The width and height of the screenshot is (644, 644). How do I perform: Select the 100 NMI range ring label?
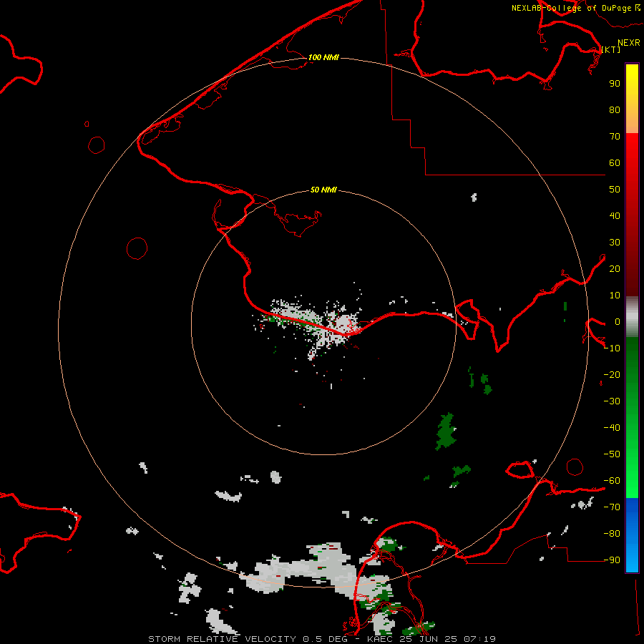323,57
